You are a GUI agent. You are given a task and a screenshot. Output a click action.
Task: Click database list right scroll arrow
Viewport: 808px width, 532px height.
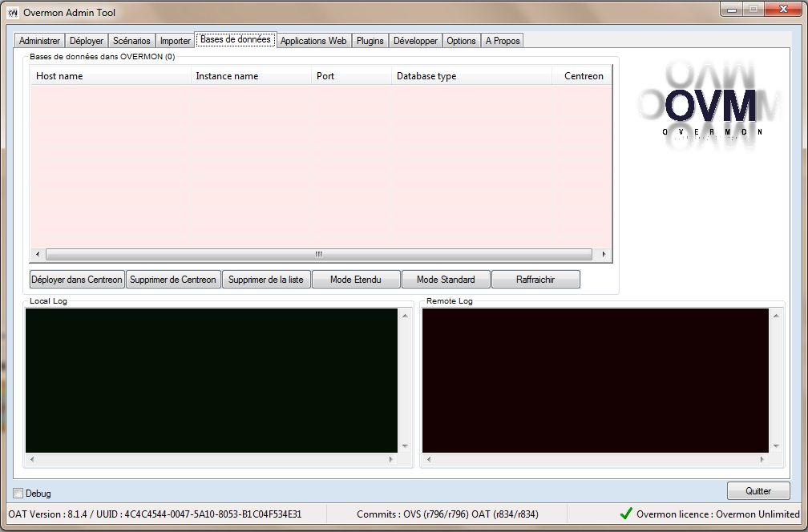604,255
